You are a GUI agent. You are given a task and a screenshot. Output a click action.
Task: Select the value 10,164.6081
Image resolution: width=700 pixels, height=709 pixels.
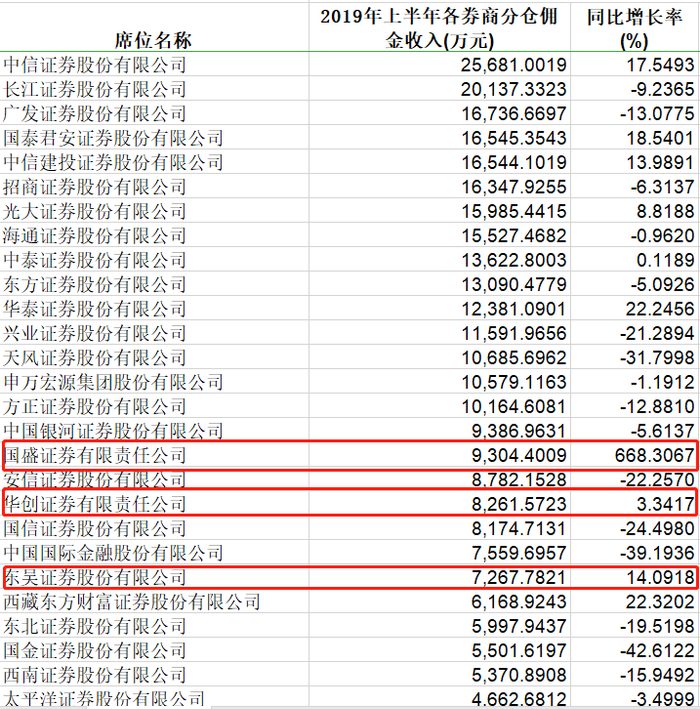513,407
